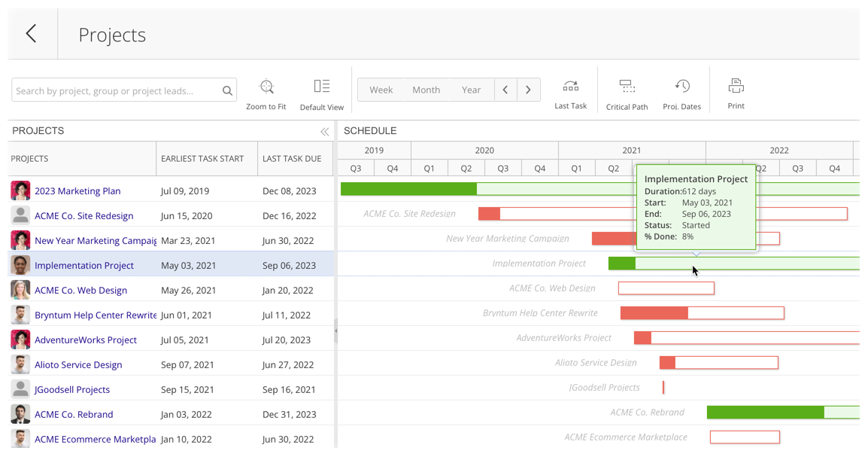This screenshot has width=868, height=460.
Task: Click the 2019 year header in schedule
Action: click(x=375, y=150)
